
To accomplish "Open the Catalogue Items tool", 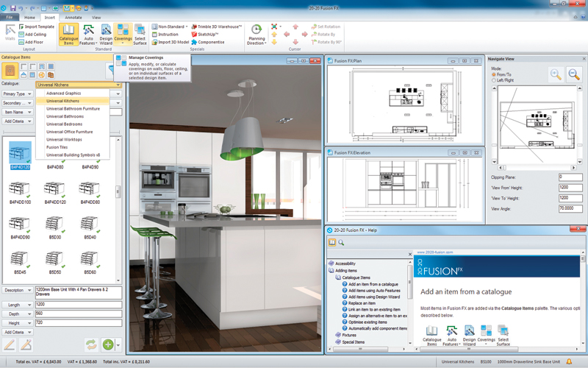I will [68, 35].
